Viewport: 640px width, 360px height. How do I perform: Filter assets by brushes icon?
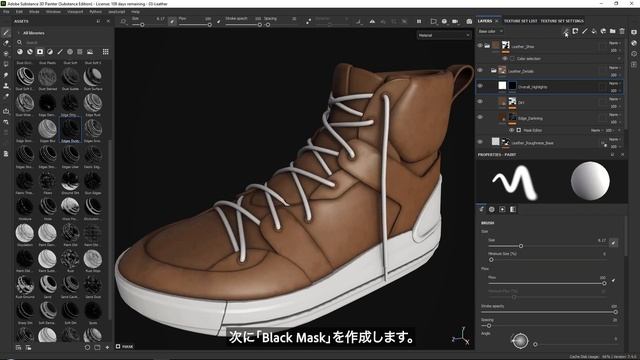(x=60, y=52)
